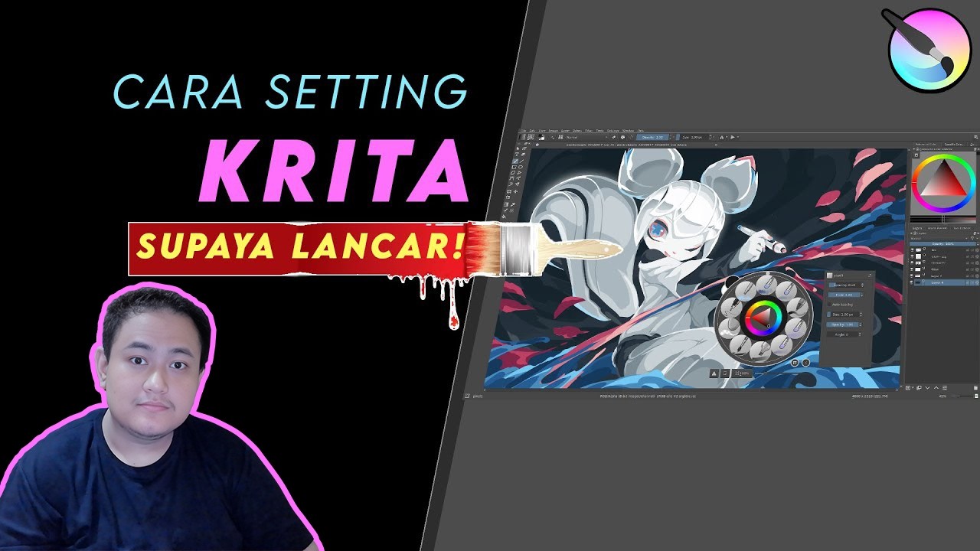The height and width of the screenshot is (551, 980).
Task: Open the Filter menu
Action: [589, 130]
